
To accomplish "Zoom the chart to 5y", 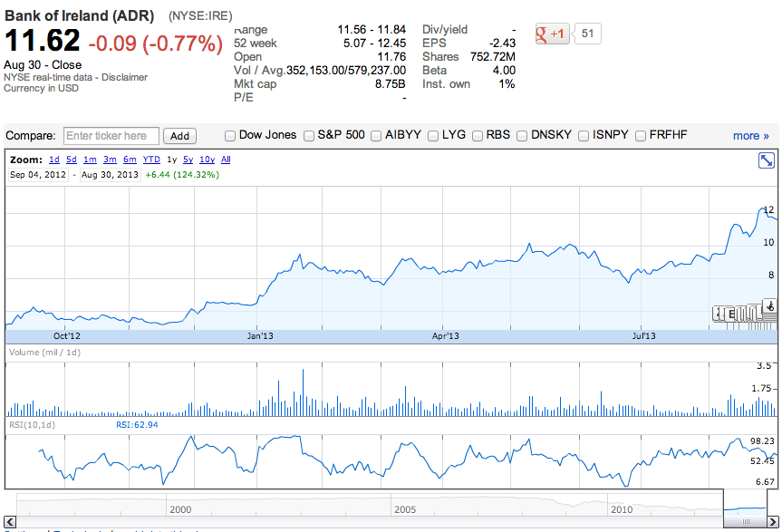I will click(x=188, y=160).
